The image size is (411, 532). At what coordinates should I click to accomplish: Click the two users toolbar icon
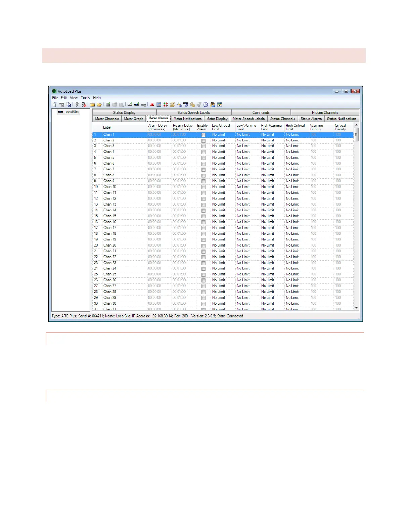tap(212, 104)
